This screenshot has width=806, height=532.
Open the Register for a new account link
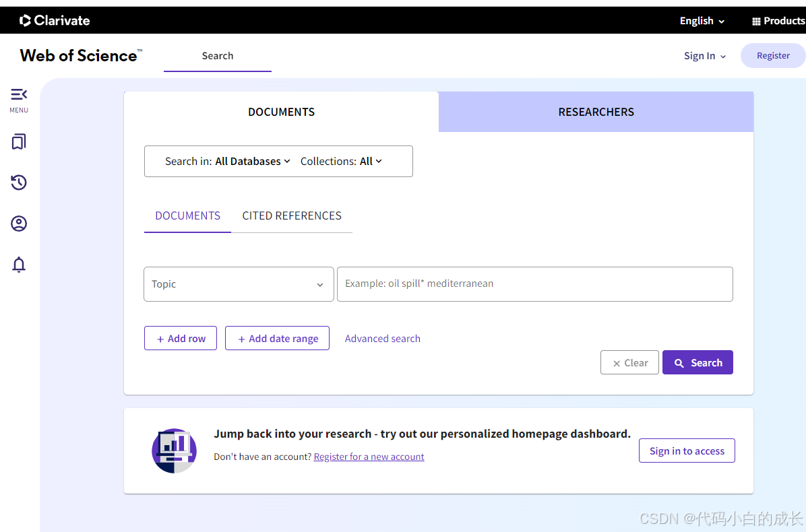coord(369,457)
